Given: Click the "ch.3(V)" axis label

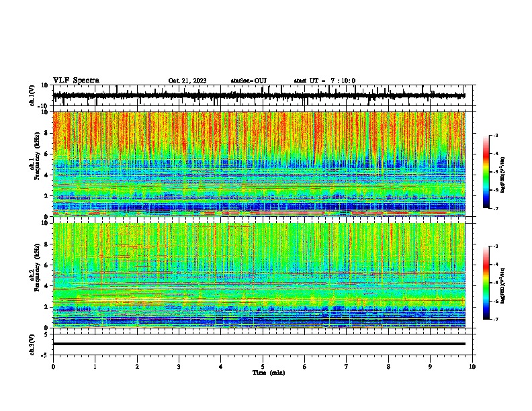Looking at the screenshot, I should pos(32,345).
